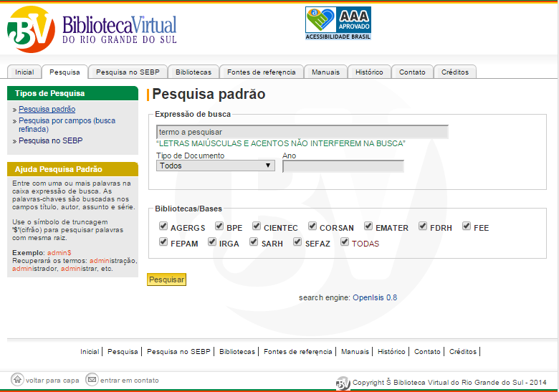Toggle the BPE checkbox
This screenshot has width=559, height=392.
219,226
